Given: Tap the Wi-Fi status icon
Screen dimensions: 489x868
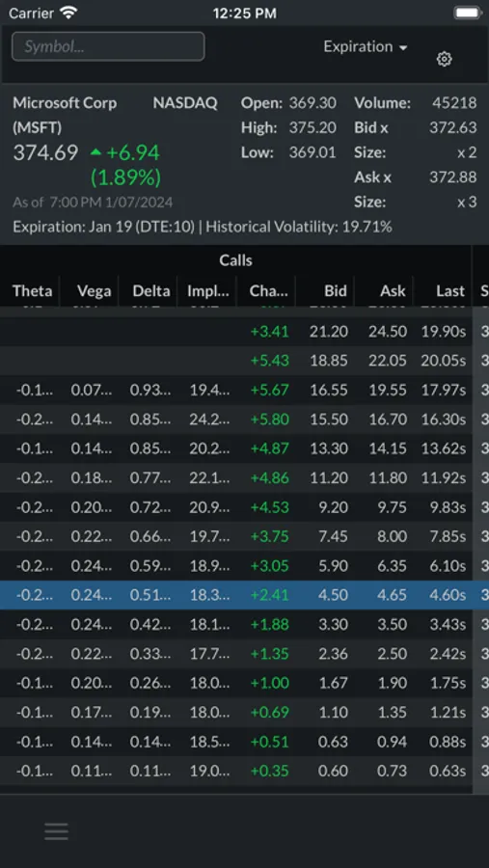Looking at the screenshot, I should 69,13.
